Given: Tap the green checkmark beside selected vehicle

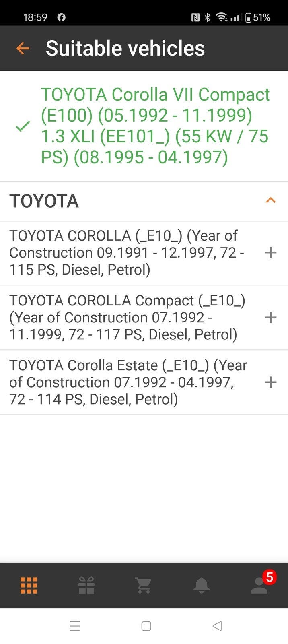Looking at the screenshot, I should (x=23, y=126).
